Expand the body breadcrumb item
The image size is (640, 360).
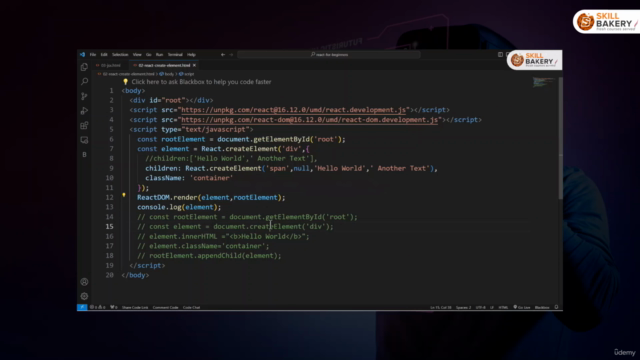pyautogui.click(x=167, y=74)
